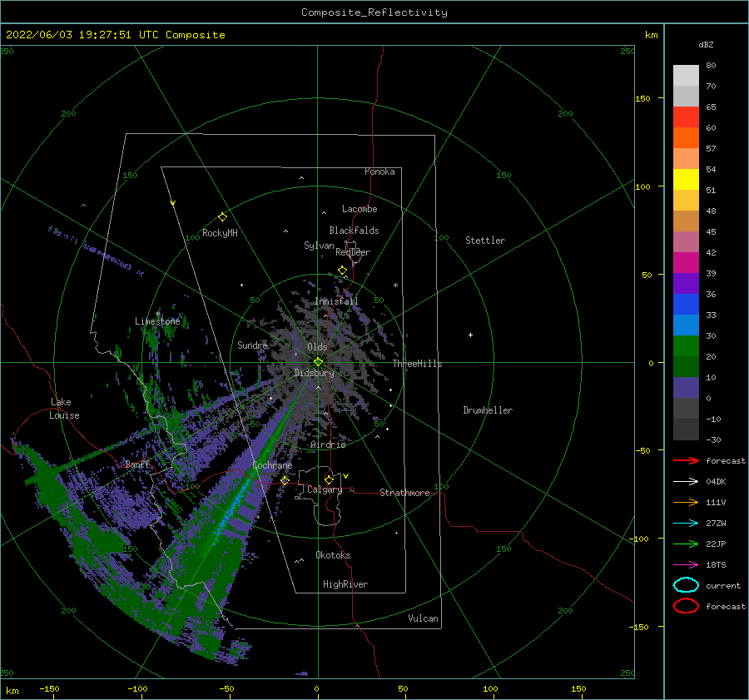Click the Cochrane label

tap(272, 465)
